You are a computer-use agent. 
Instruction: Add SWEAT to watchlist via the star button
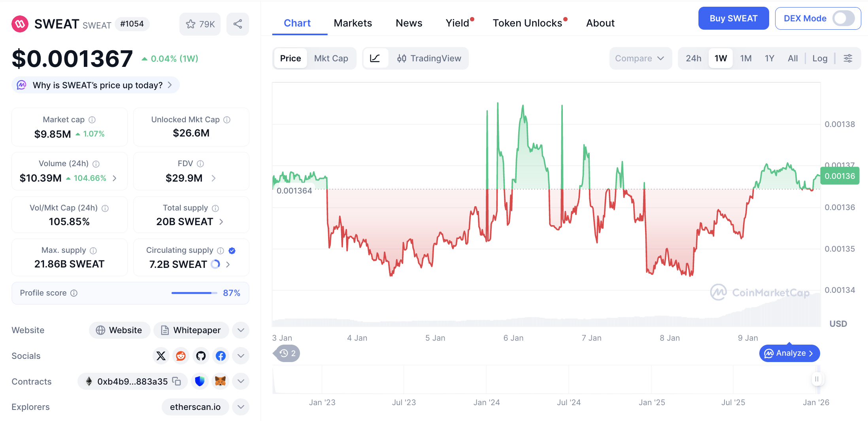tap(200, 24)
